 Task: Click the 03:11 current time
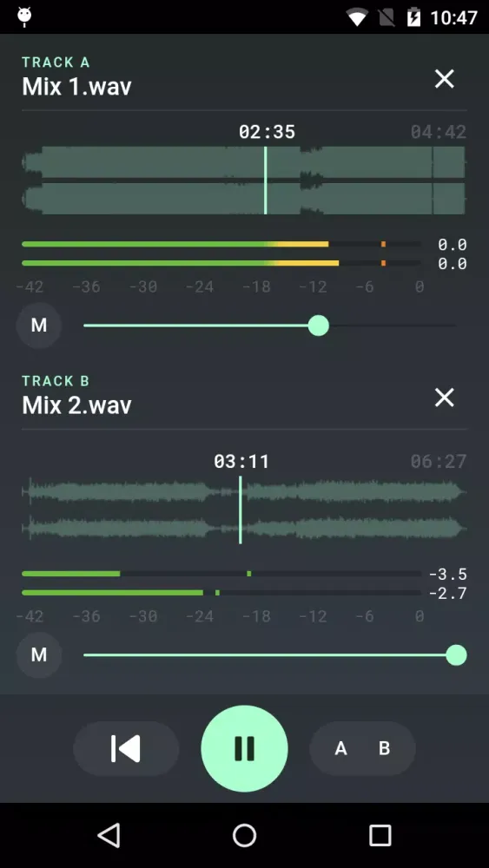pyautogui.click(x=241, y=462)
